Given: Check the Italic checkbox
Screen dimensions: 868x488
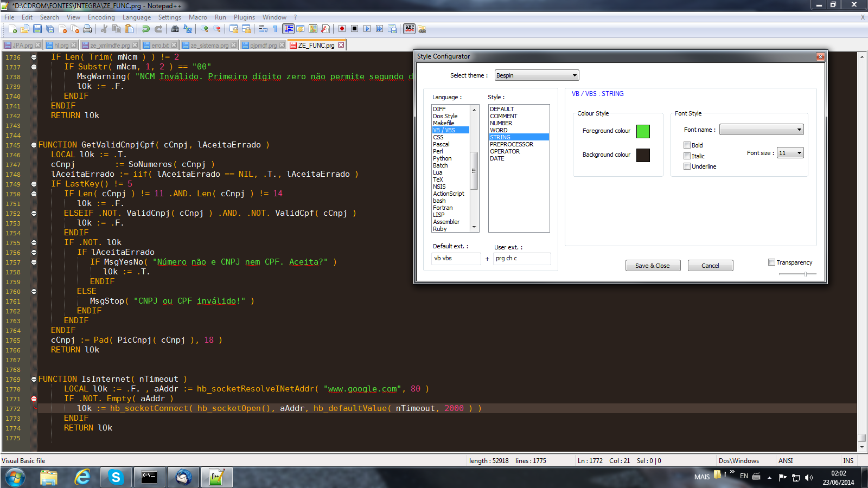Looking at the screenshot, I should click(687, 156).
